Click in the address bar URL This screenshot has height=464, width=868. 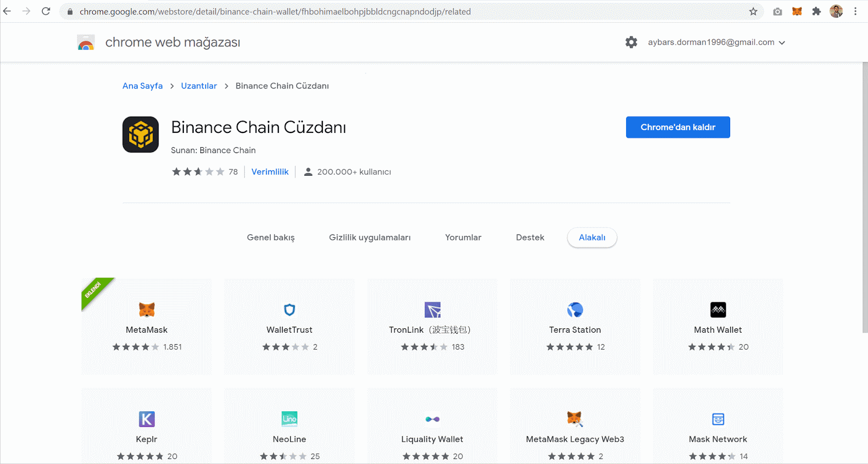click(275, 11)
